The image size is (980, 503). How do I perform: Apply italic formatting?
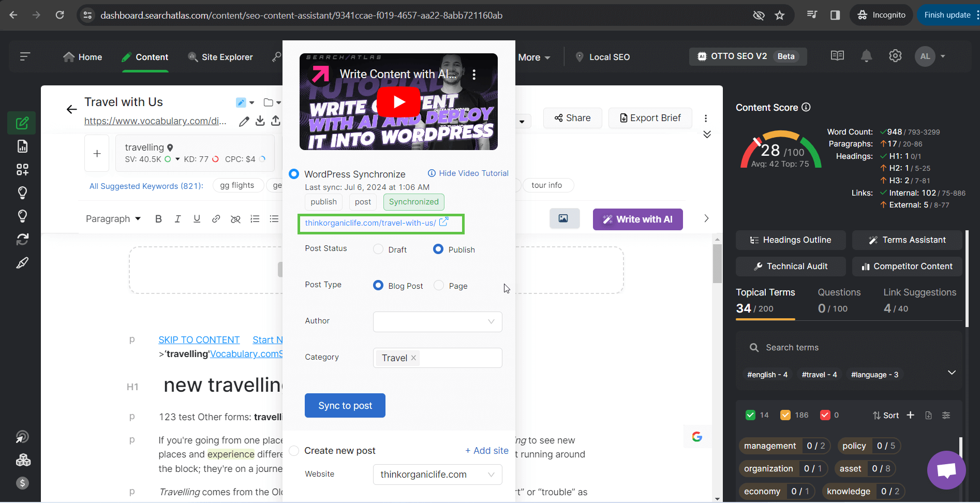(x=177, y=219)
